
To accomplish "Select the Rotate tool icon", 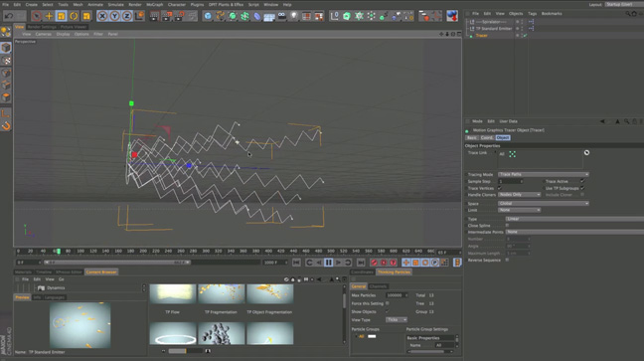I will coord(74,16).
